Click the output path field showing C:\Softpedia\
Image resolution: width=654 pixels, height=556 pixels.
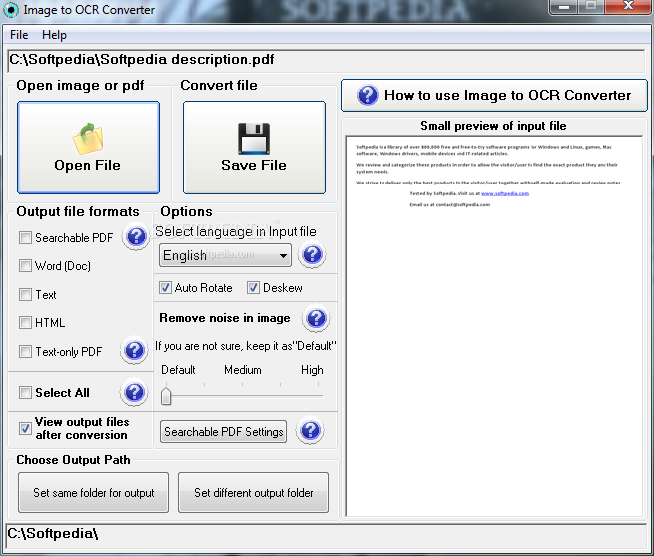(327, 534)
